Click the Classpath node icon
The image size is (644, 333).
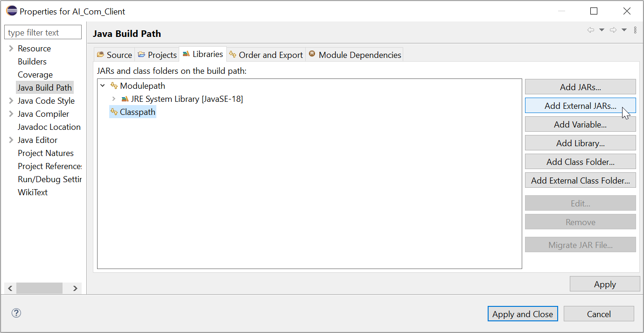tap(114, 112)
